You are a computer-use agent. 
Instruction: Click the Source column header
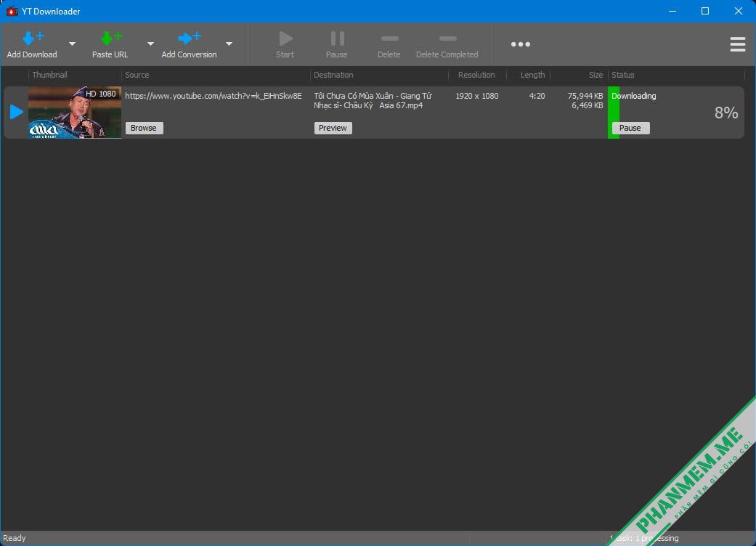[137, 75]
